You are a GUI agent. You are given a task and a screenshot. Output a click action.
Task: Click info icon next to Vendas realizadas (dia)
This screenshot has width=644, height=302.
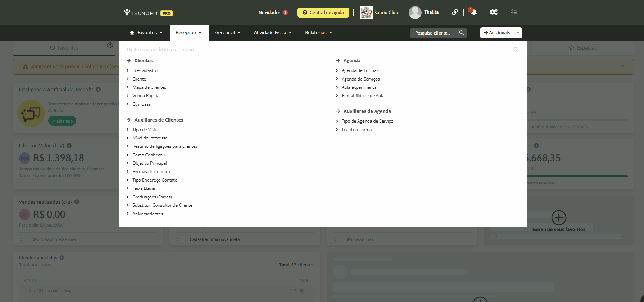click(77, 202)
